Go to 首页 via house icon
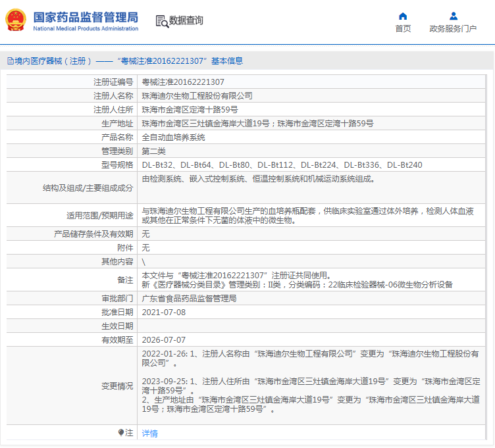This screenshot has height=448, width=495. (403, 16)
